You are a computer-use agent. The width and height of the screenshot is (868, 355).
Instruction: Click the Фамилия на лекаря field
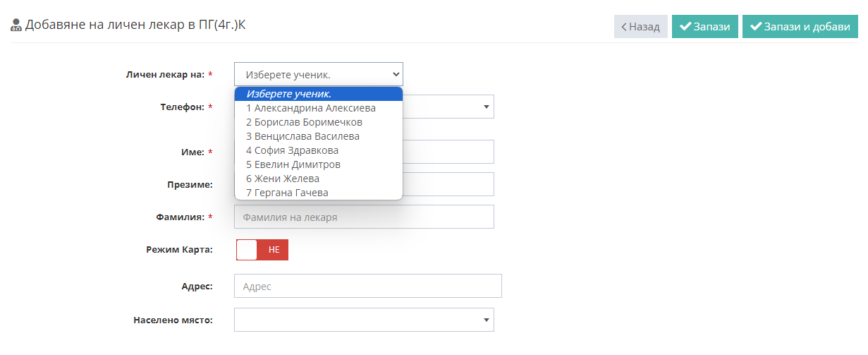click(363, 217)
